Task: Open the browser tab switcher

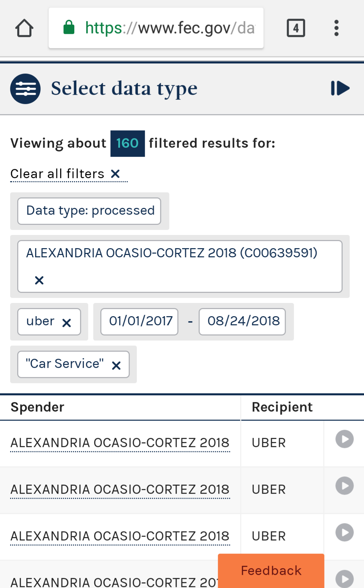Action: [x=296, y=28]
